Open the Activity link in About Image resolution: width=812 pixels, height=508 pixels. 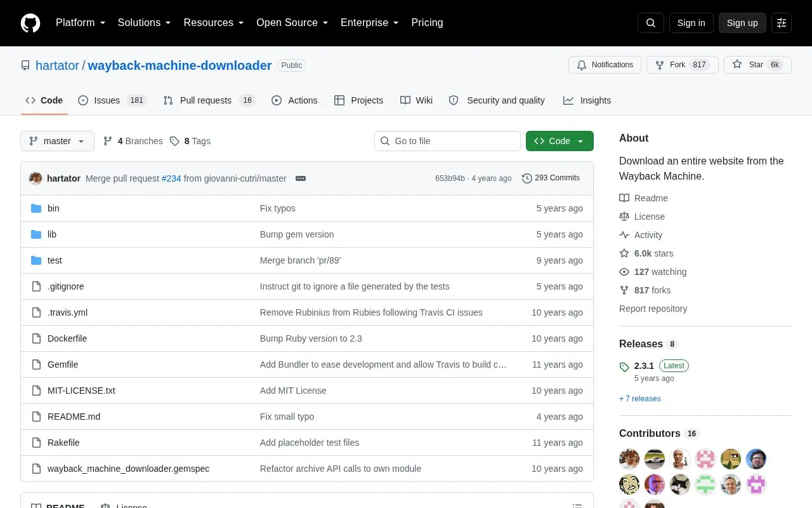click(x=641, y=235)
